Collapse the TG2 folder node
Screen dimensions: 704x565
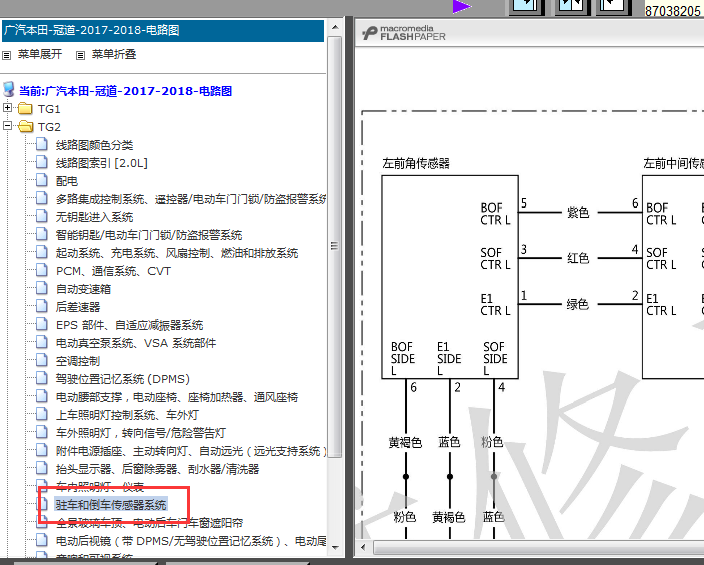7,126
